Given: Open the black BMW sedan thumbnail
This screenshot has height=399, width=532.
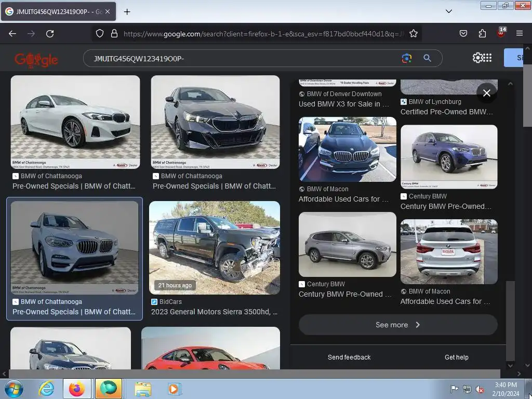Looking at the screenshot, I should 215,122.
